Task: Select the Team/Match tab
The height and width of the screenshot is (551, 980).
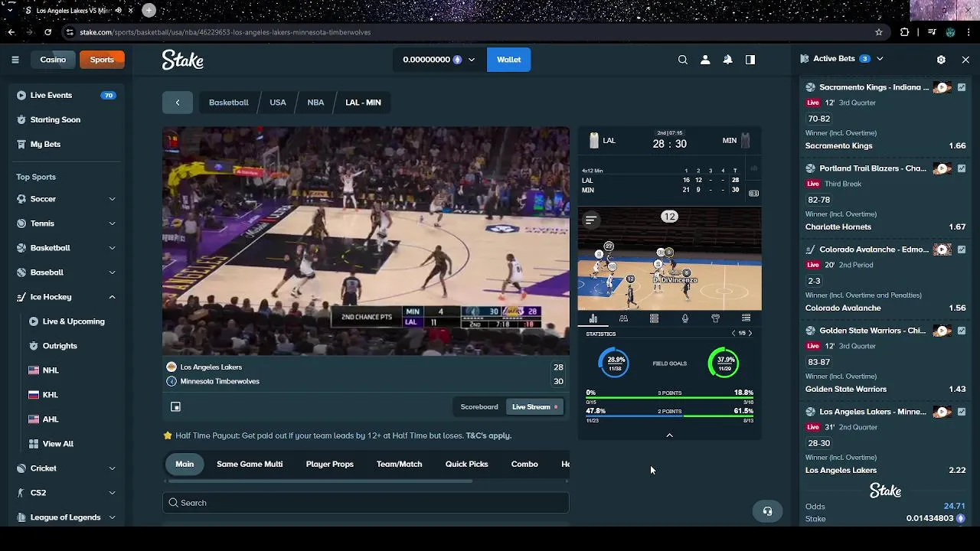Action: 399,465
